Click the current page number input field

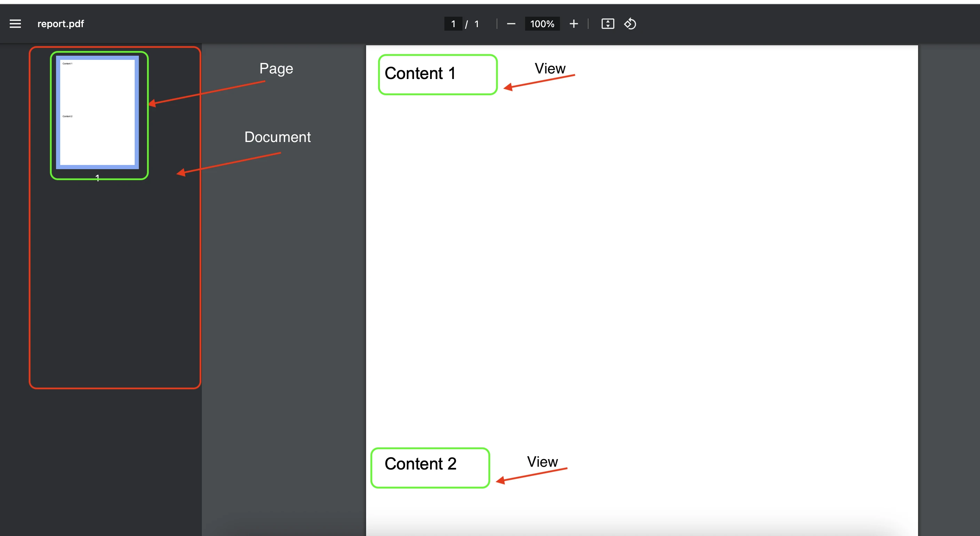tap(453, 24)
